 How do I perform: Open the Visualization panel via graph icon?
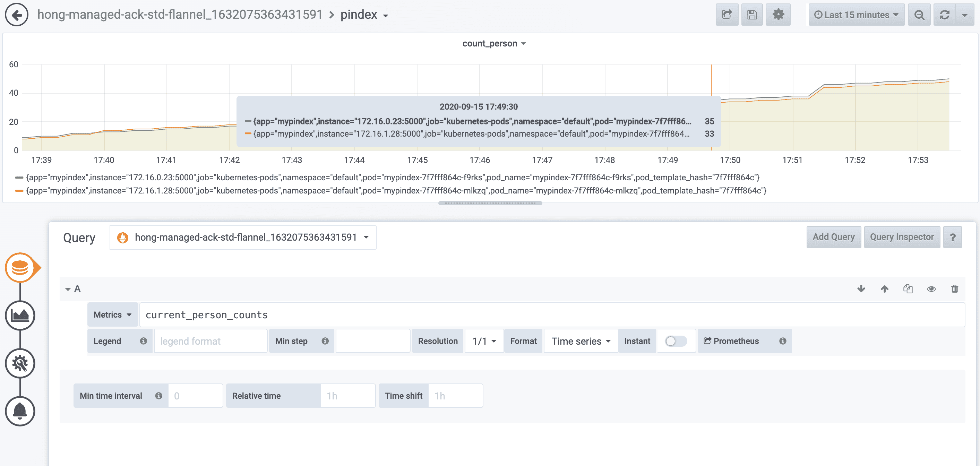pos(20,316)
